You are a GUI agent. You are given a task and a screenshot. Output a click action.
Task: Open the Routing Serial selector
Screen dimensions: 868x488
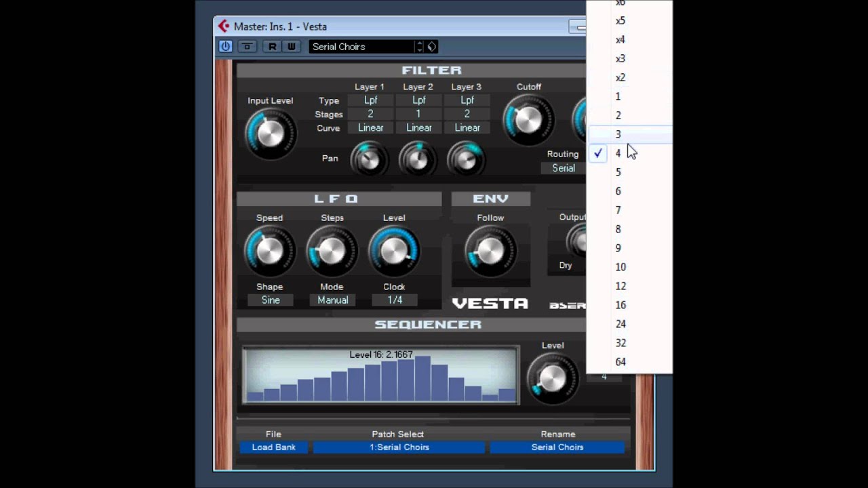(x=564, y=168)
